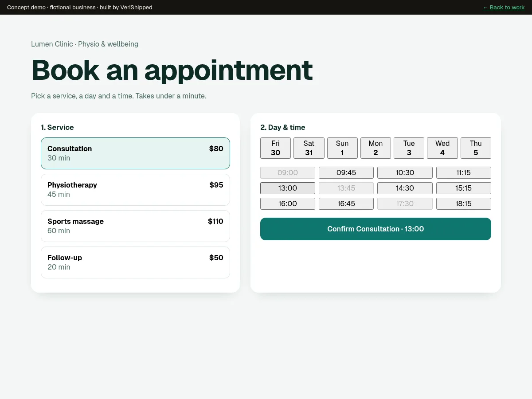532x399 pixels.
Task: Book the 15:15 time slot
Action: pyautogui.click(x=464, y=188)
